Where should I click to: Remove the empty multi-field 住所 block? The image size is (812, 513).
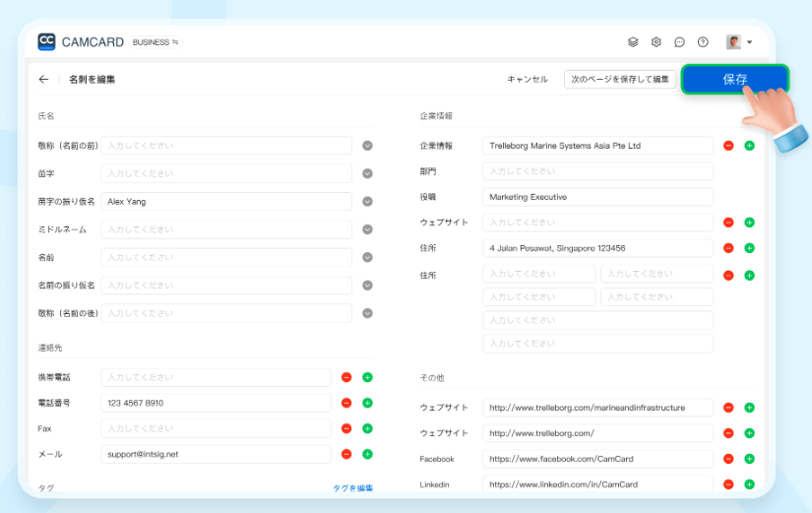728,275
